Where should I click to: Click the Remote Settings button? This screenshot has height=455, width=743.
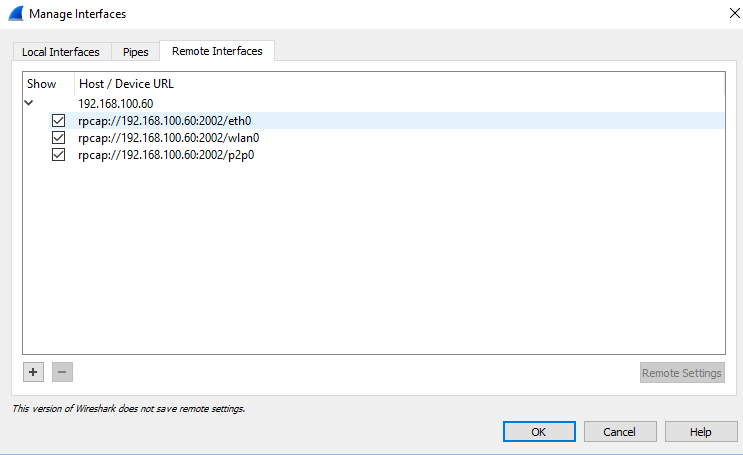point(681,373)
